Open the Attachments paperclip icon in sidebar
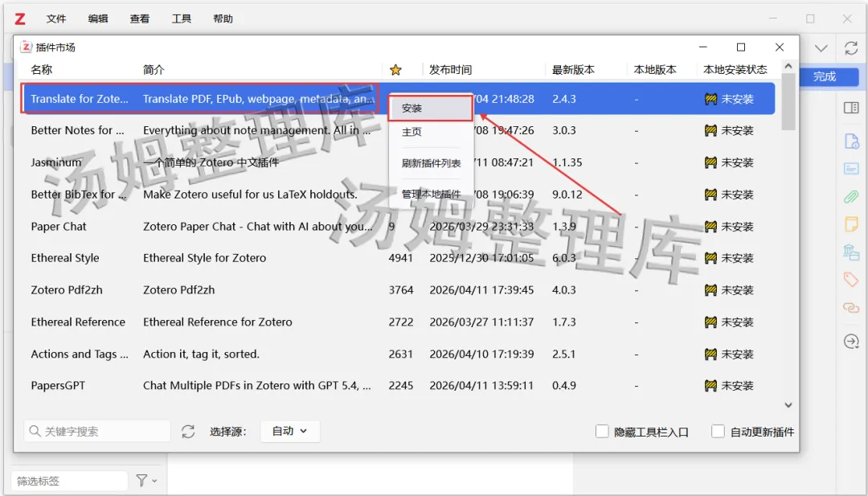This screenshot has height=496, width=868. tap(851, 196)
